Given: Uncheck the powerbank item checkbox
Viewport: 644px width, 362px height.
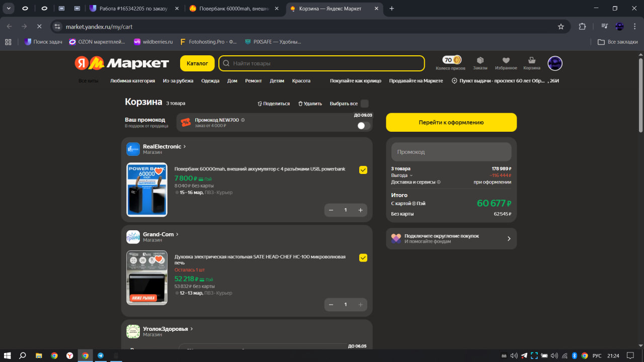Looking at the screenshot, I should click(x=363, y=170).
